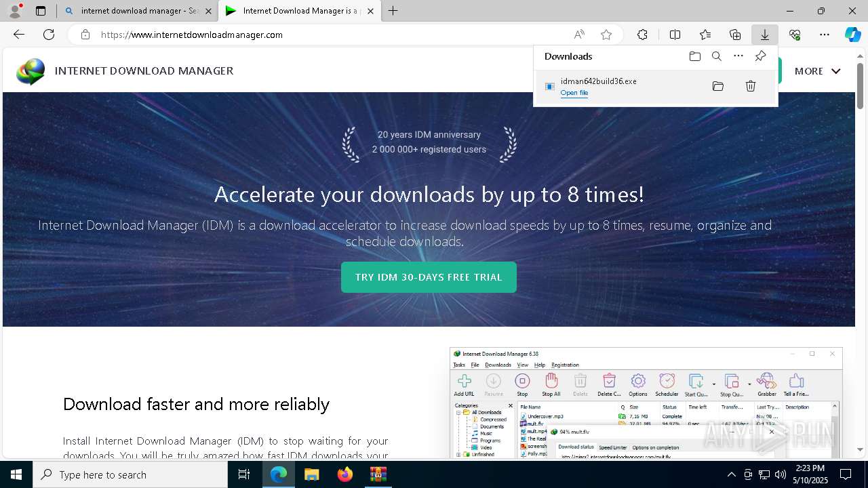Image resolution: width=868 pixels, height=488 pixels.
Task: Click the Windows taskbar search box
Action: coord(130,474)
